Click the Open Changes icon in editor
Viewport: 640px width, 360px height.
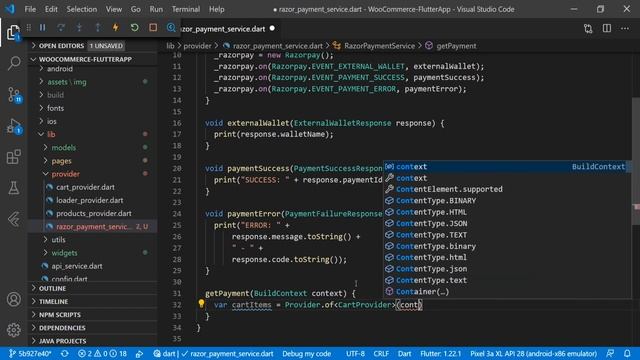(x=588, y=29)
